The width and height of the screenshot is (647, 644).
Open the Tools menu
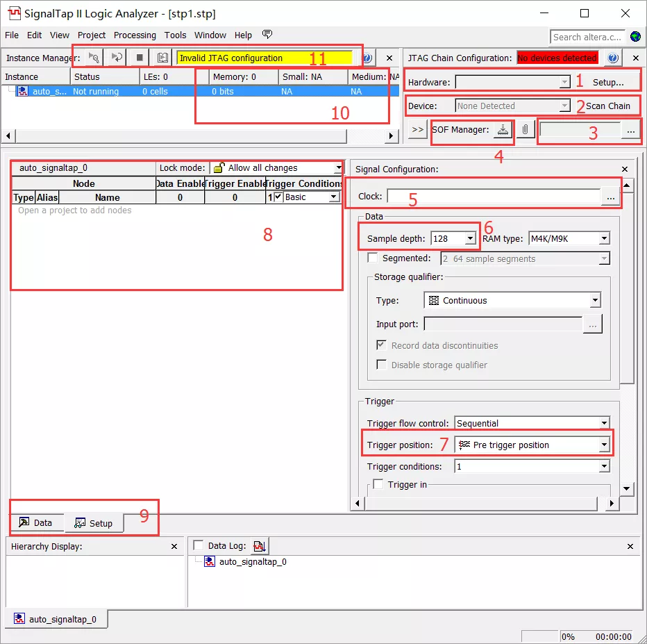175,35
